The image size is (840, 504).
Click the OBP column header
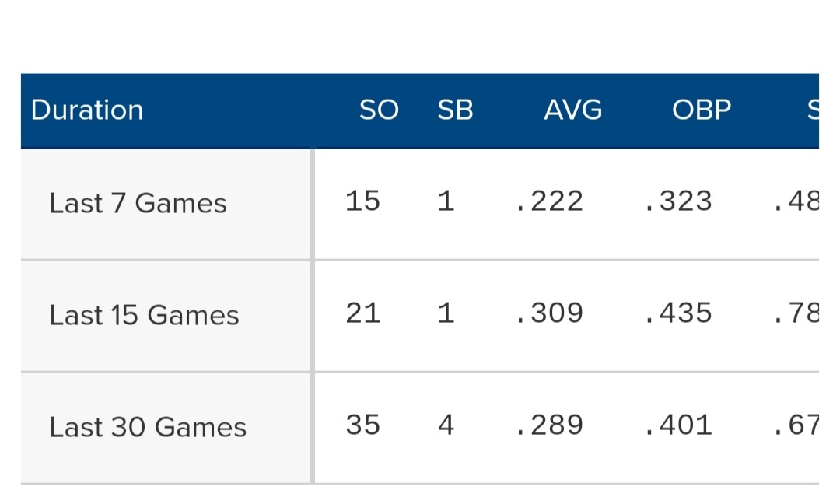[702, 110]
